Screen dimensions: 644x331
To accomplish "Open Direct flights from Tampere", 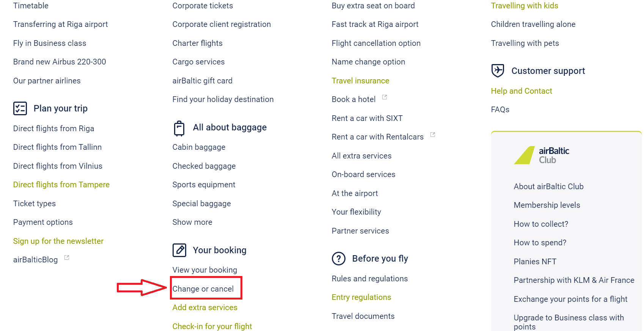I will (x=61, y=185).
